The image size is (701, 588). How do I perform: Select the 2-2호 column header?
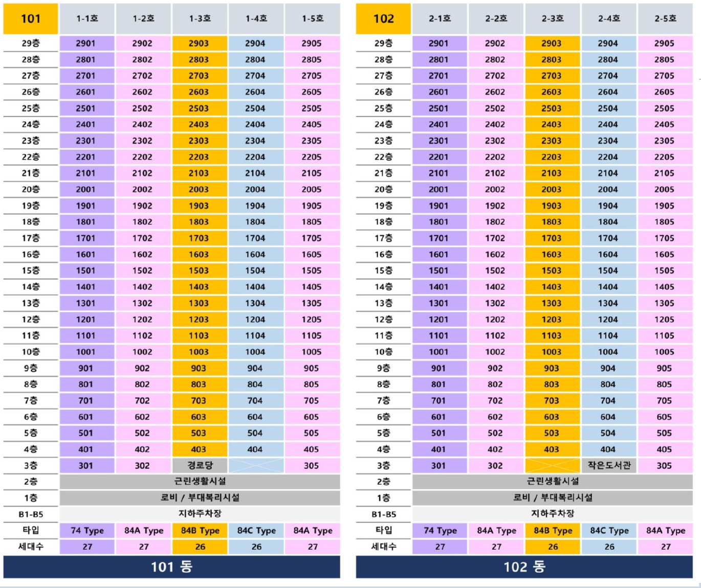click(x=496, y=19)
